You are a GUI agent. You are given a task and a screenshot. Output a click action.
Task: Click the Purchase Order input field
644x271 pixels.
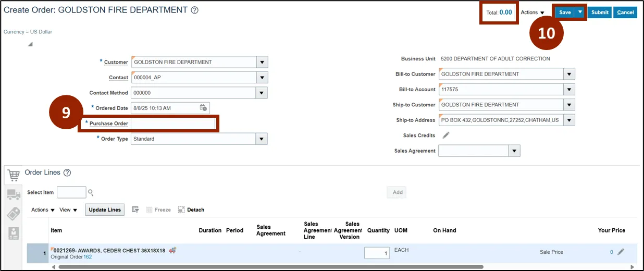pyautogui.click(x=173, y=124)
